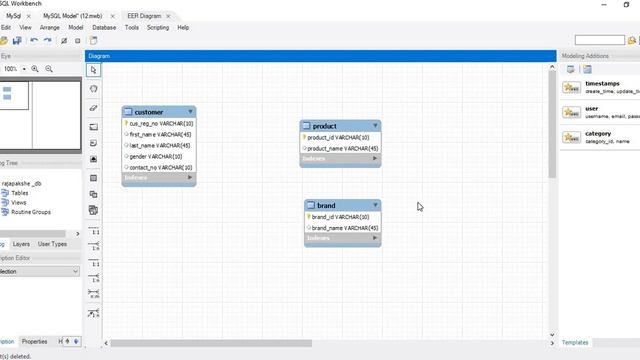Open the Database menu
The width and height of the screenshot is (640, 360).
click(x=104, y=27)
